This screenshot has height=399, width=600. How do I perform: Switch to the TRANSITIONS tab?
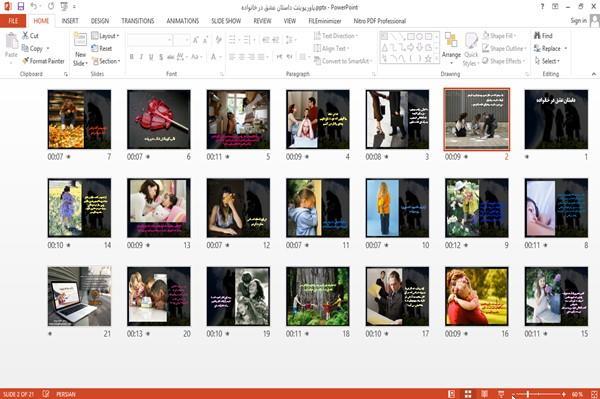(x=138, y=21)
